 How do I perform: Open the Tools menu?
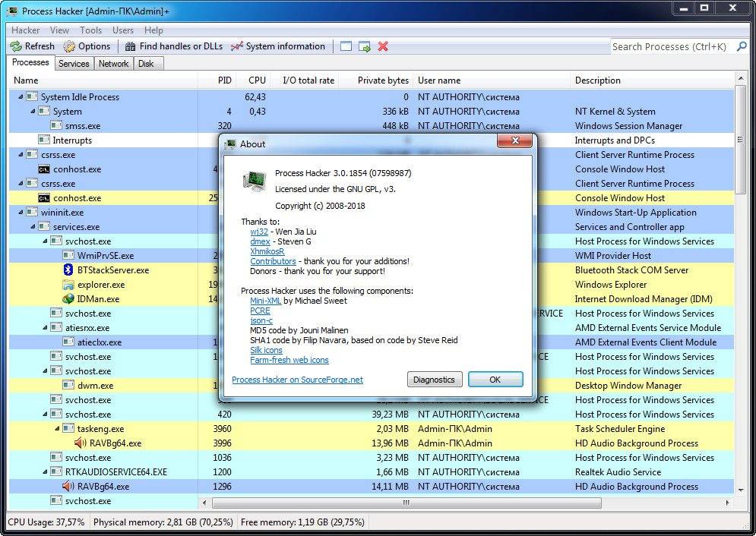90,30
